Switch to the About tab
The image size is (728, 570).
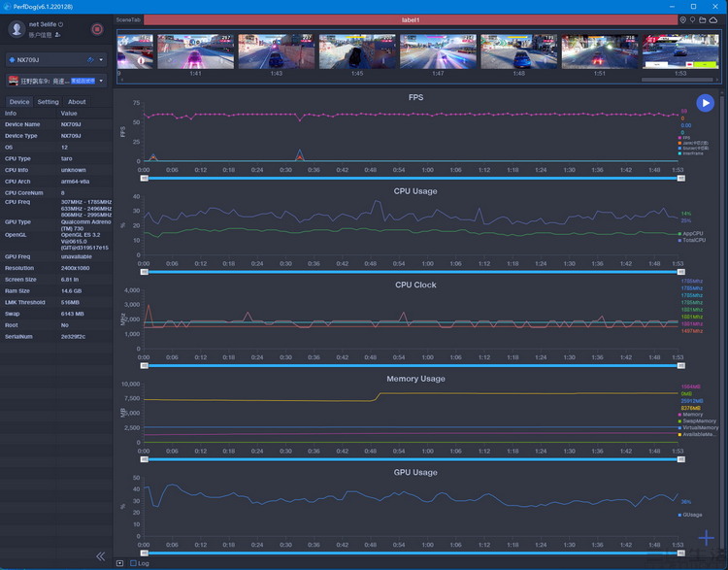[77, 102]
